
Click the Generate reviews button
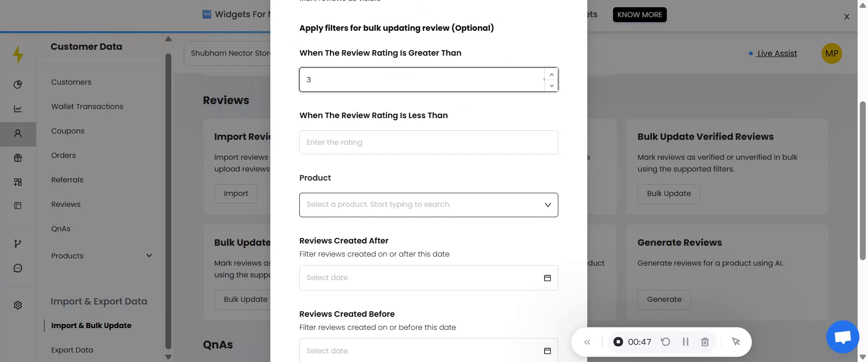(664, 300)
